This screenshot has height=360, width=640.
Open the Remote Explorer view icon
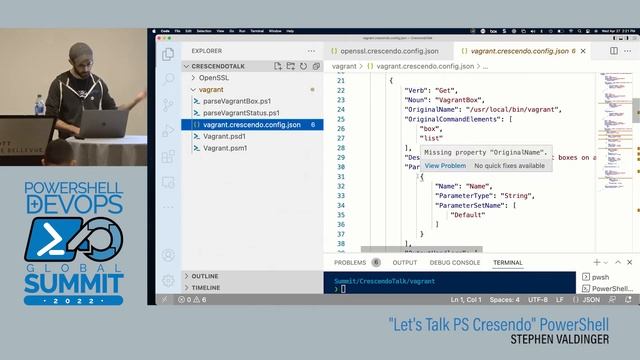pyautogui.click(x=168, y=182)
